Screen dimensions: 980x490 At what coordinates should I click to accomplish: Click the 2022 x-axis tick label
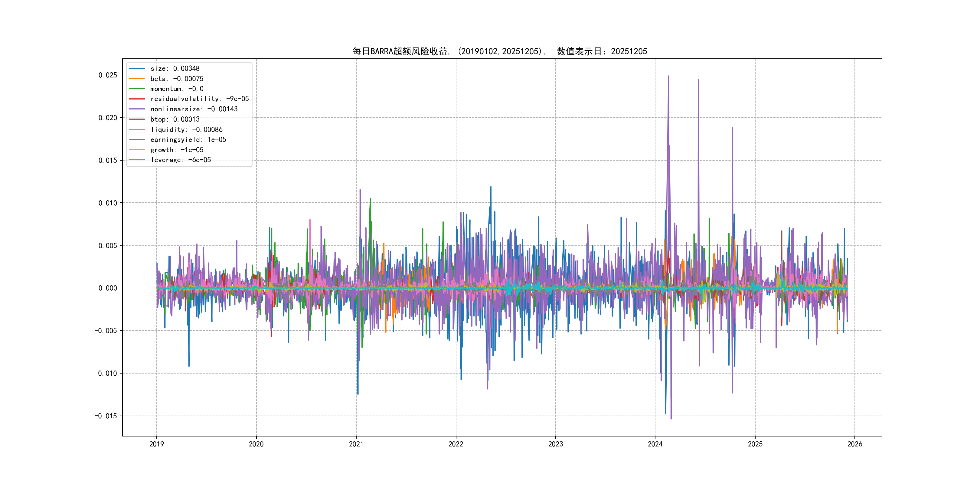tap(456, 444)
